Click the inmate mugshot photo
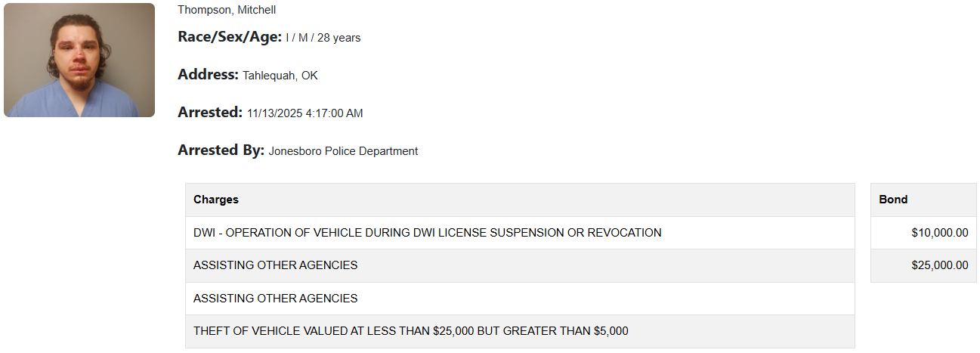The height and width of the screenshot is (353, 980). (x=79, y=60)
